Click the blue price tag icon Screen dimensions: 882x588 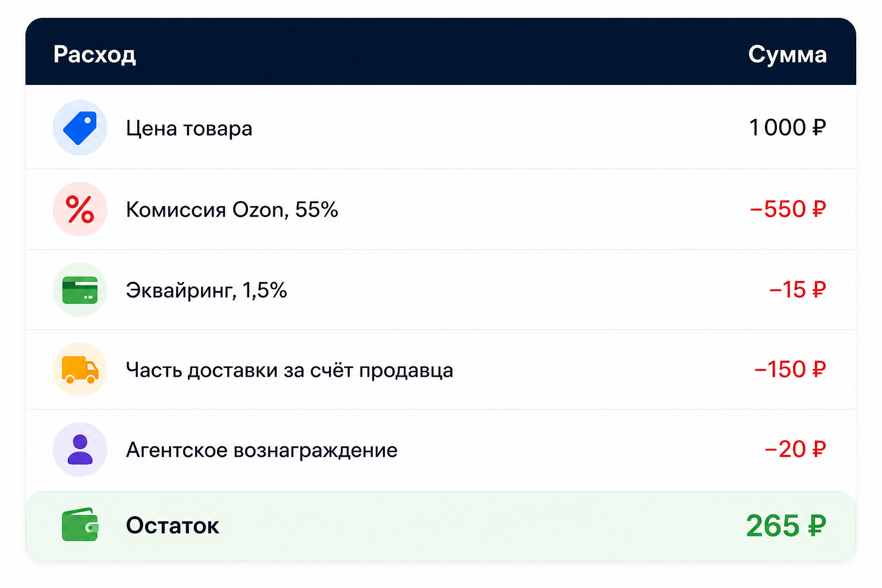[80, 127]
